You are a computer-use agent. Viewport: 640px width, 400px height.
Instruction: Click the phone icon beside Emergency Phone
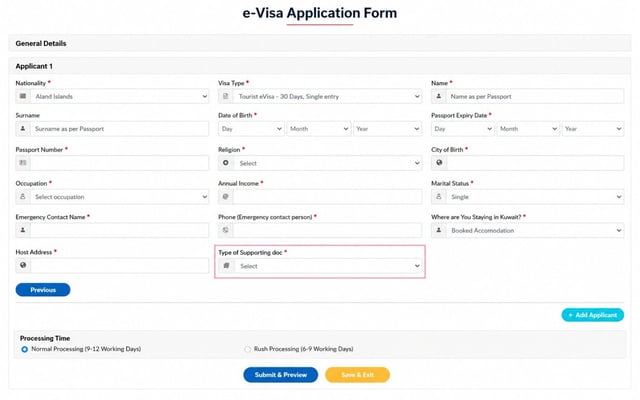226,230
